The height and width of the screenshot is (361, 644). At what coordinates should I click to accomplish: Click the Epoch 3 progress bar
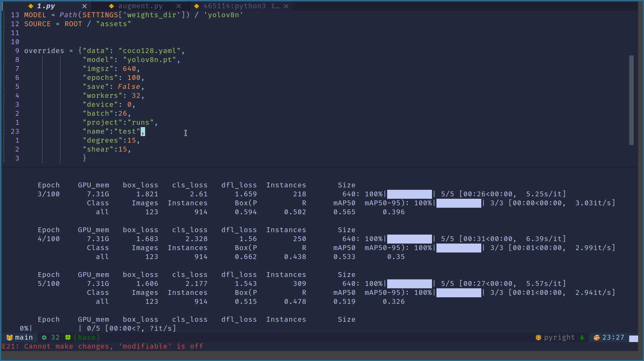(409, 194)
